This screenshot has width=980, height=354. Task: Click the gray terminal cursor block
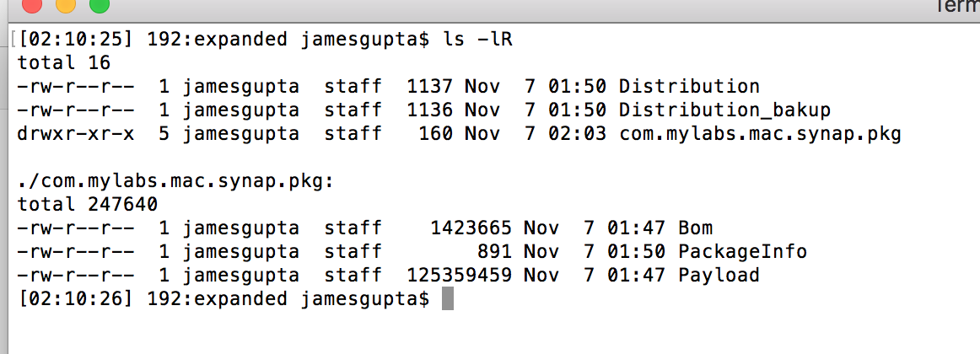[x=447, y=298]
